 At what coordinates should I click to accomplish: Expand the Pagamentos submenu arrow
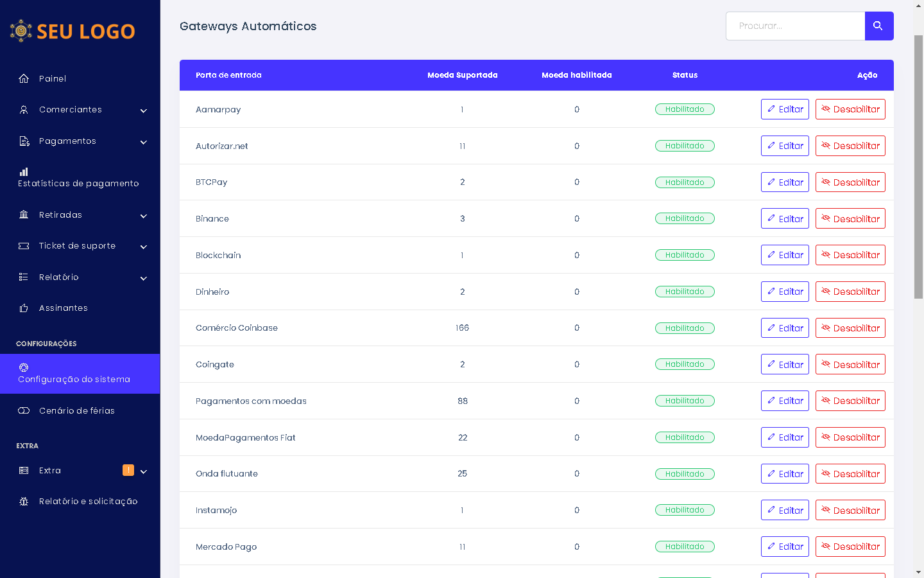(144, 142)
